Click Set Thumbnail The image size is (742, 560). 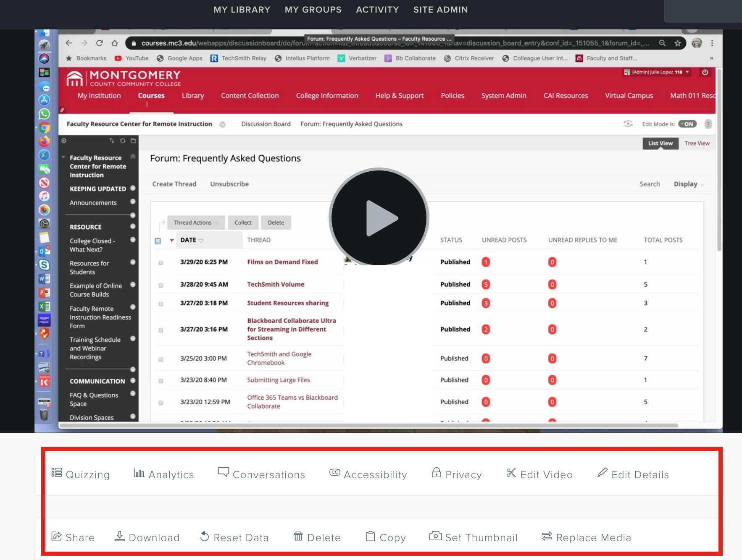coord(473,537)
